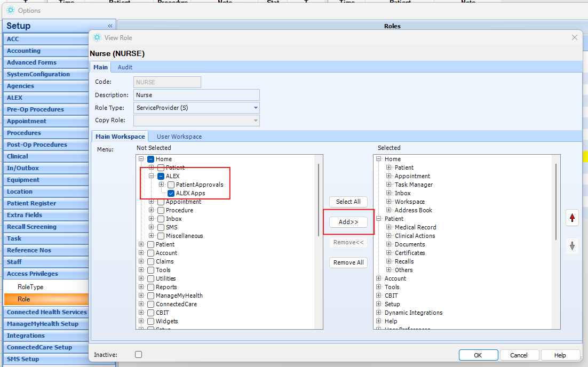Open the Accounting setup section
This screenshot has height=367, width=588.
pyautogui.click(x=46, y=51)
